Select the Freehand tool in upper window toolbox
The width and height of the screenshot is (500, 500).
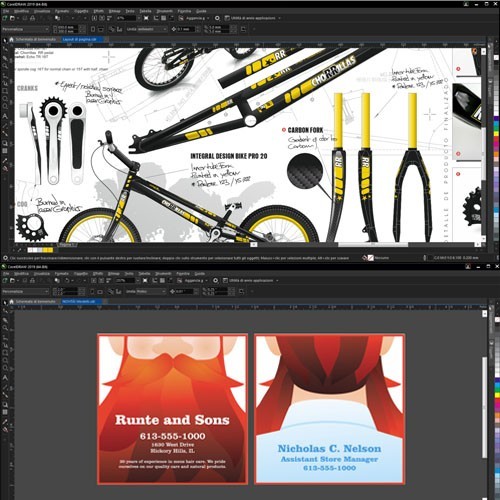coord(5,76)
